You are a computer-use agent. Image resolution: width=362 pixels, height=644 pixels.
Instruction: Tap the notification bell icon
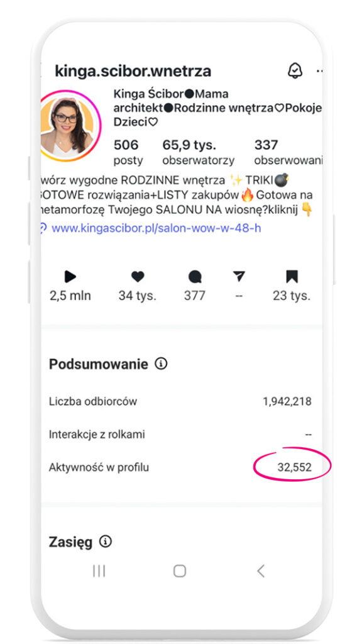tap(294, 71)
